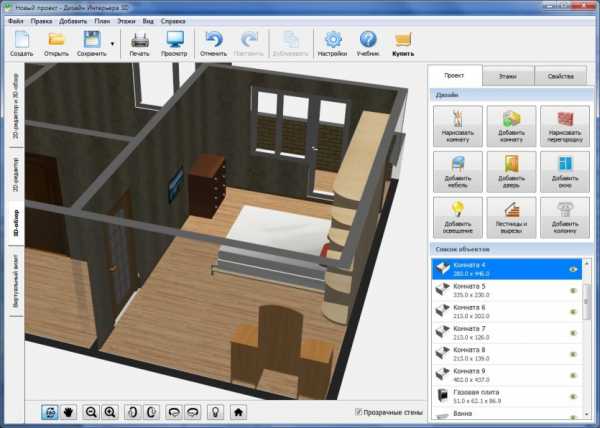The height and width of the screenshot is (428, 600).
Task: Click the Отменить (undo) button
Action: pos(213,45)
